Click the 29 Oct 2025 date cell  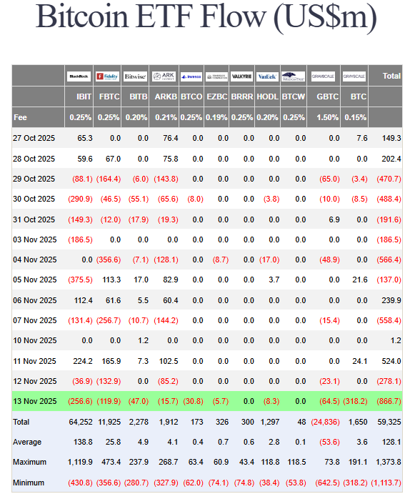34,179
